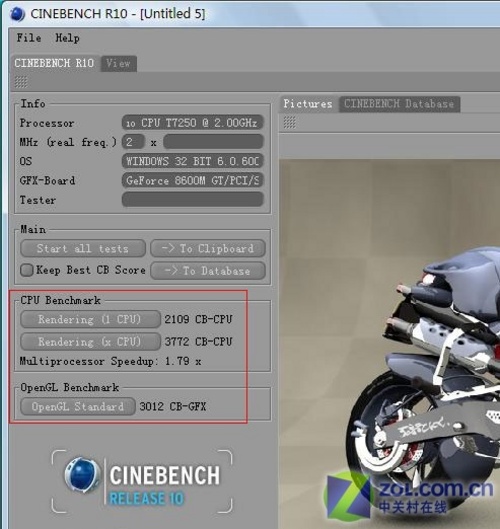Open the Help menu

(x=67, y=38)
